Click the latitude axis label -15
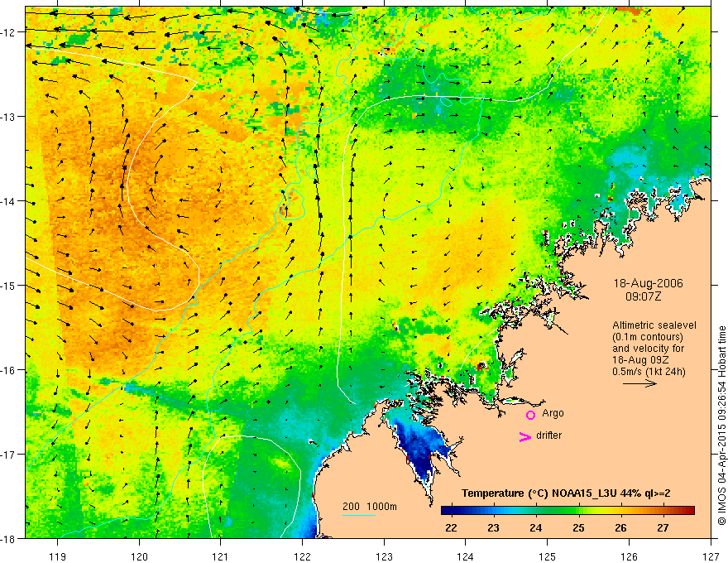The image size is (728, 563). click(9, 286)
